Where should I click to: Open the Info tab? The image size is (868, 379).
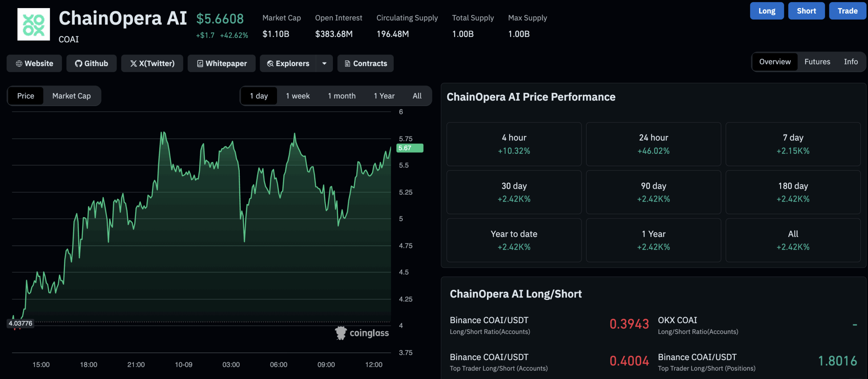point(851,62)
